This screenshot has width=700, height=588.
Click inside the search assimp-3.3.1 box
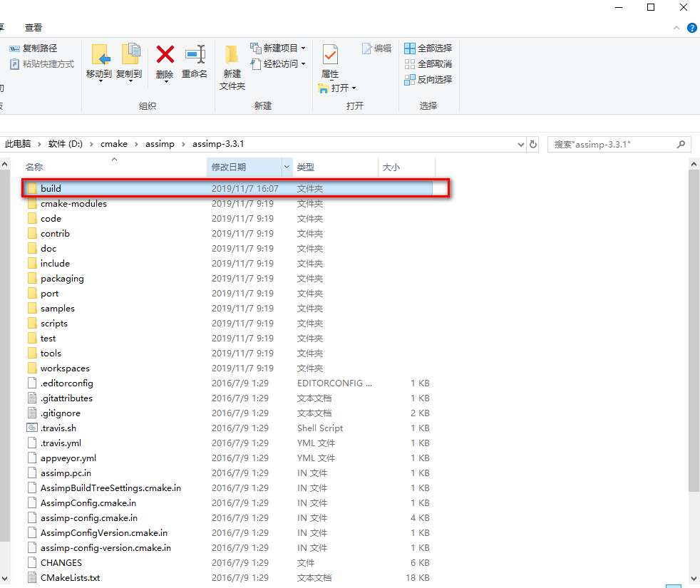coord(613,144)
